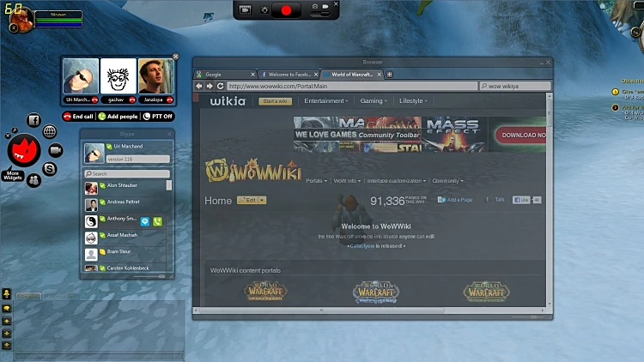Click the red record button
644x362 pixels.
[288, 10]
